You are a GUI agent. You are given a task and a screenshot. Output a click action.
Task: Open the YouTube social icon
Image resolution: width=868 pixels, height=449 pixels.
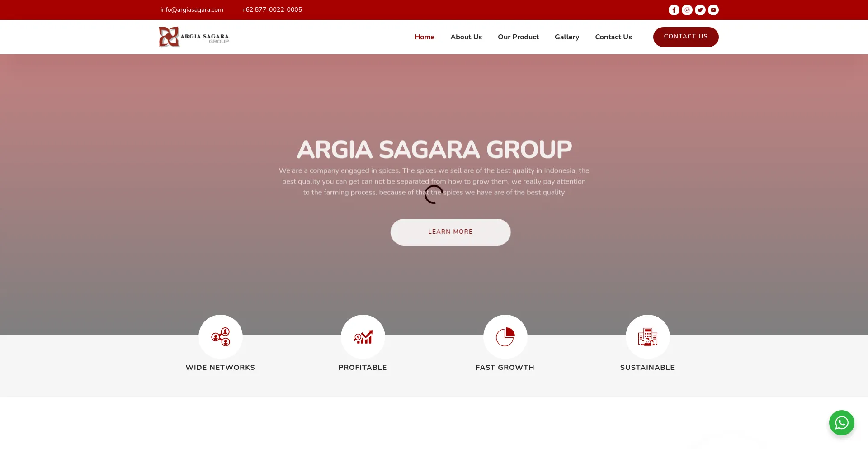tap(713, 10)
